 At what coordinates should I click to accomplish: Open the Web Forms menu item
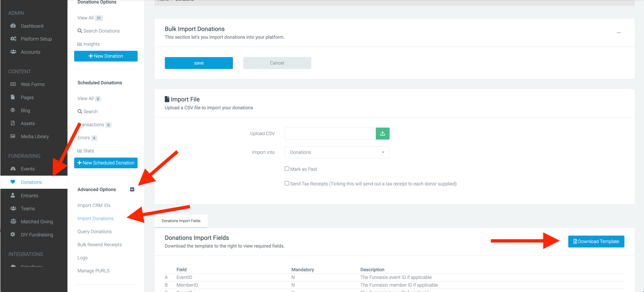coord(33,84)
